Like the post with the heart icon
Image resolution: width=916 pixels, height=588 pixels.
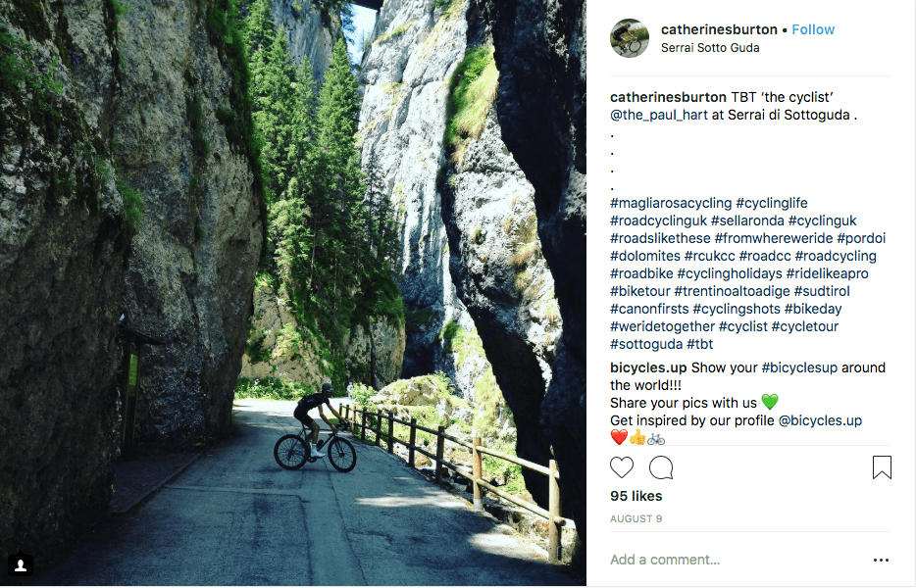point(622,467)
